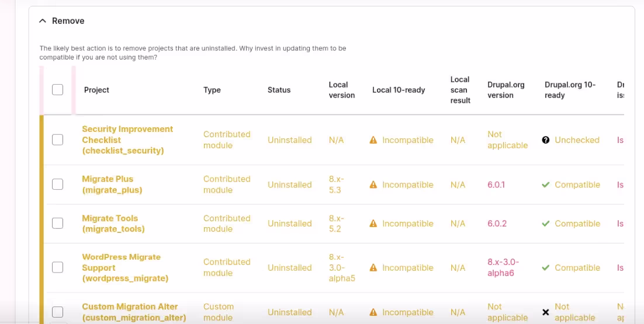Click the Project column header

click(96, 90)
